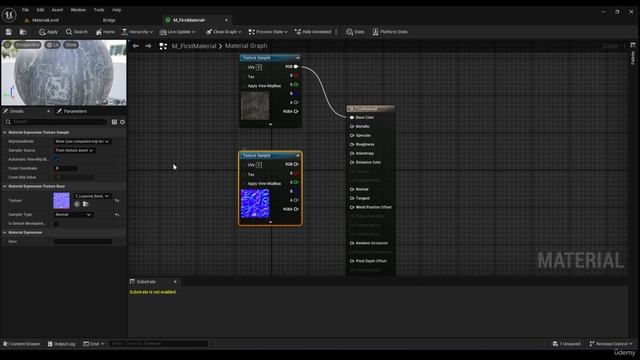640x360 pixels.
Task: Collapse Material Expression Texture Sample section
Action: [5, 132]
